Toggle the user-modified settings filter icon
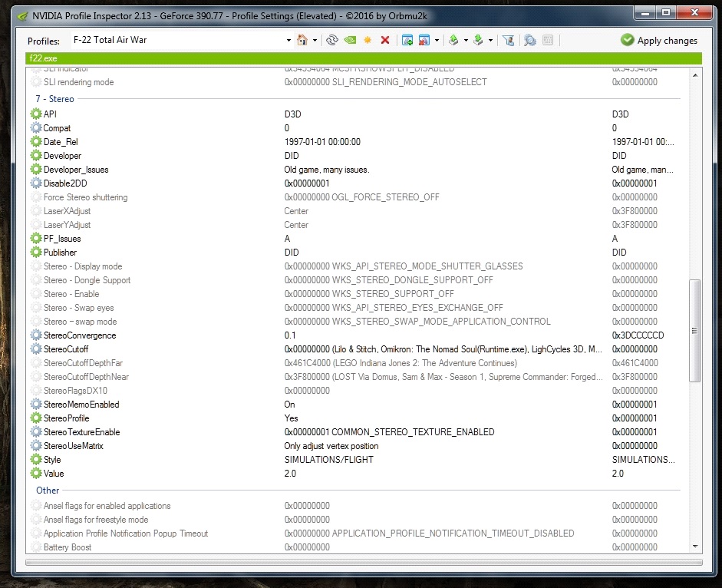 [x=509, y=40]
